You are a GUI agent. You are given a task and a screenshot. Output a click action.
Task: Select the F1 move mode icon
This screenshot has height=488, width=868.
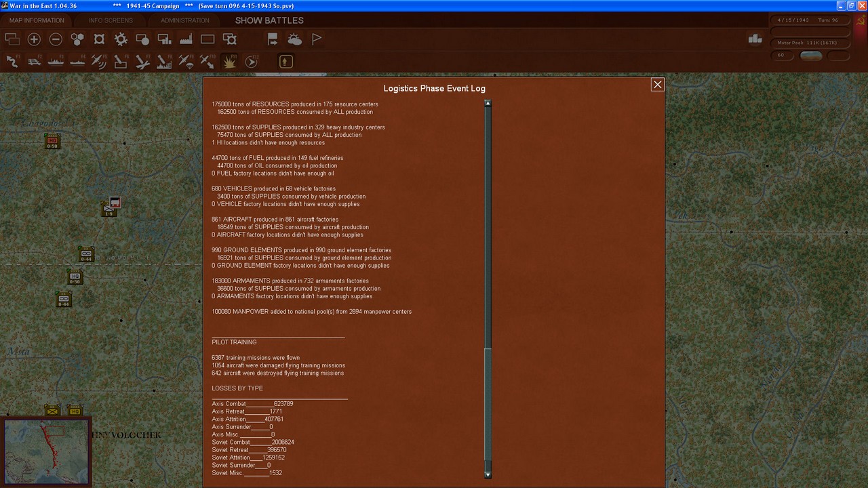(x=12, y=62)
